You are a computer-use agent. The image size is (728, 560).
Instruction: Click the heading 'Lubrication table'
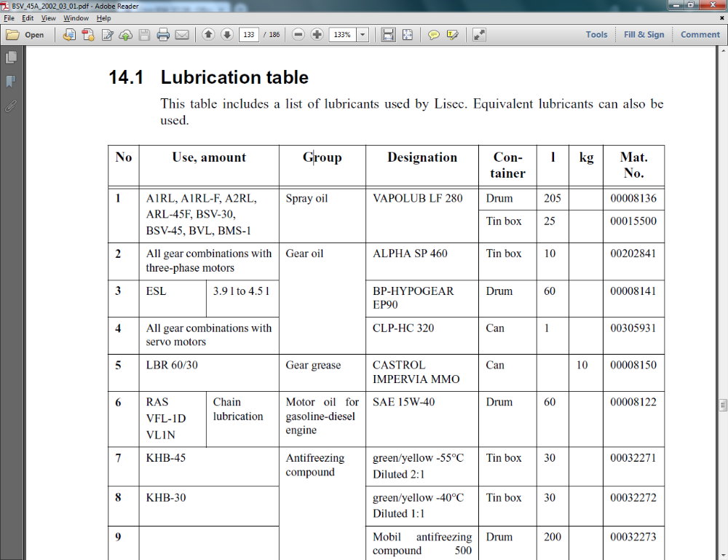[x=234, y=77]
